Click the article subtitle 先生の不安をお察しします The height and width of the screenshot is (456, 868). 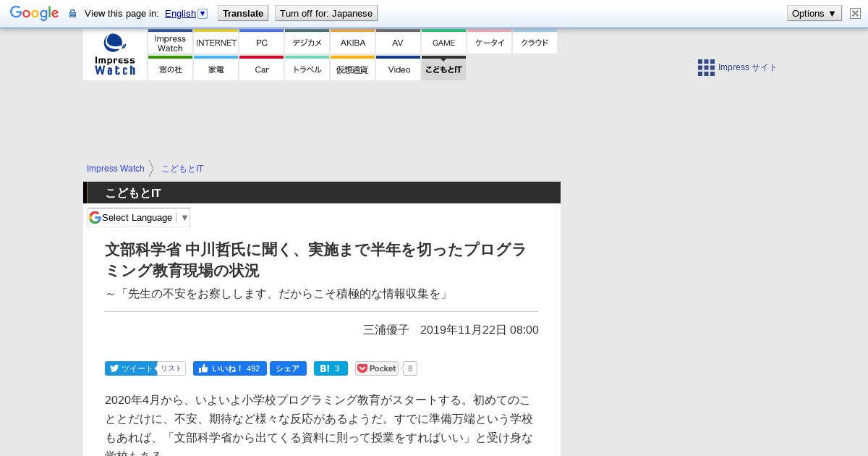278,294
